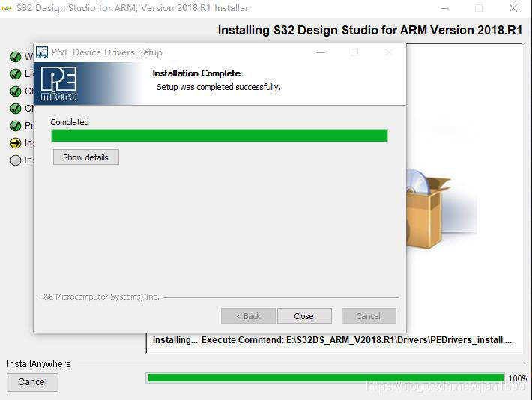Screen dimensions: 532x400
Task: Click the P&E micro logo banner
Action: tap(59, 83)
